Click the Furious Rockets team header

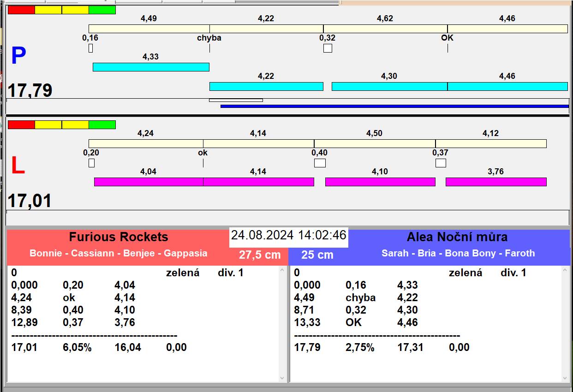click(x=119, y=237)
